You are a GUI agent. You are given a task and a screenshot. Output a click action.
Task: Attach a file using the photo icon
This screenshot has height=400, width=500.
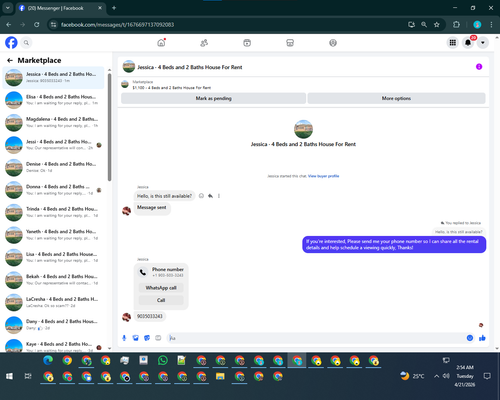pos(136,338)
